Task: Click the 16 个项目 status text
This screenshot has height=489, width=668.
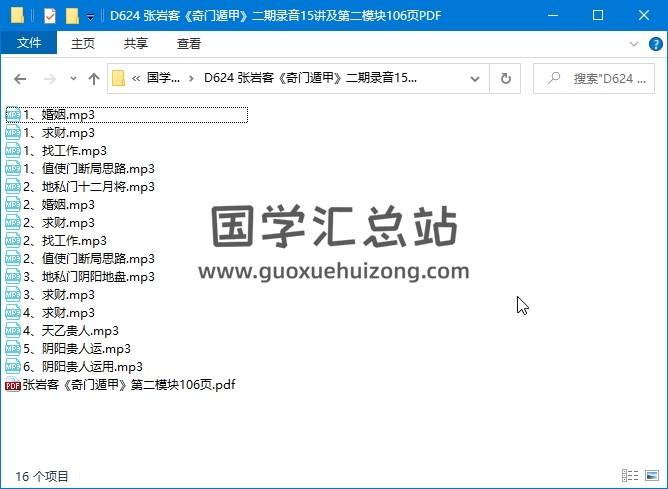Action: (42, 476)
